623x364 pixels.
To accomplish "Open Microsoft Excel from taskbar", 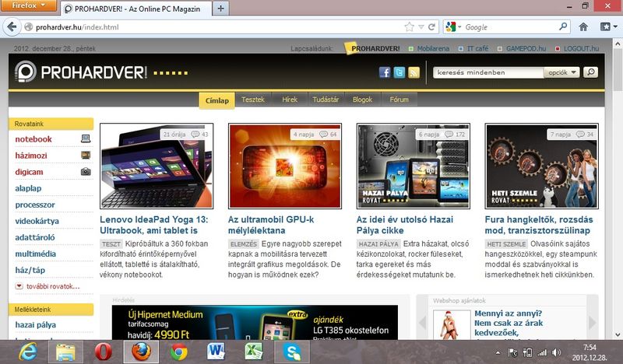I will tap(254, 352).
